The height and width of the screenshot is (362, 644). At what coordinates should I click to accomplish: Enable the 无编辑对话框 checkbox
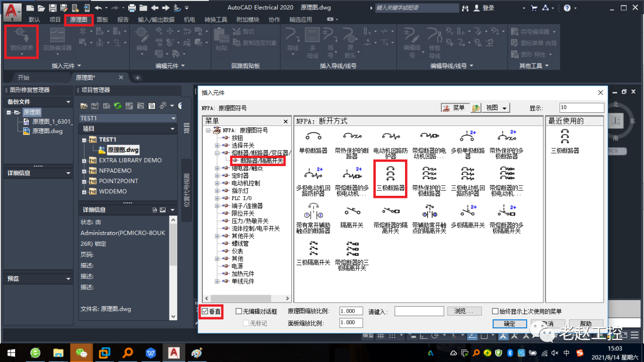click(239, 312)
